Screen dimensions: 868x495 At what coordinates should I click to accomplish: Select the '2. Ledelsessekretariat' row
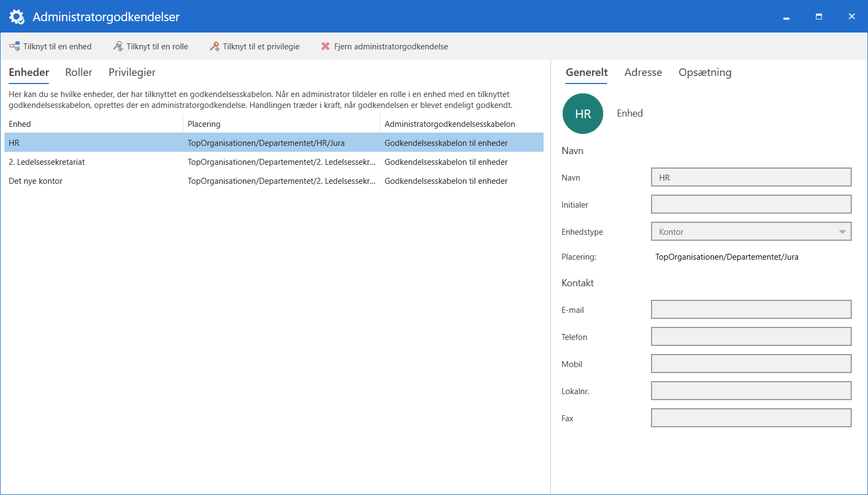pyautogui.click(x=47, y=162)
